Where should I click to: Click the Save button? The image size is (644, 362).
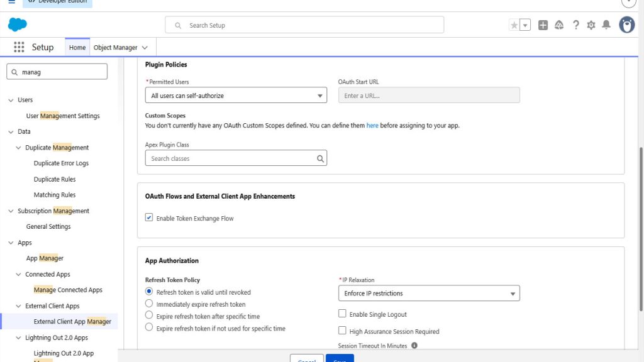pyautogui.click(x=340, y=358)
